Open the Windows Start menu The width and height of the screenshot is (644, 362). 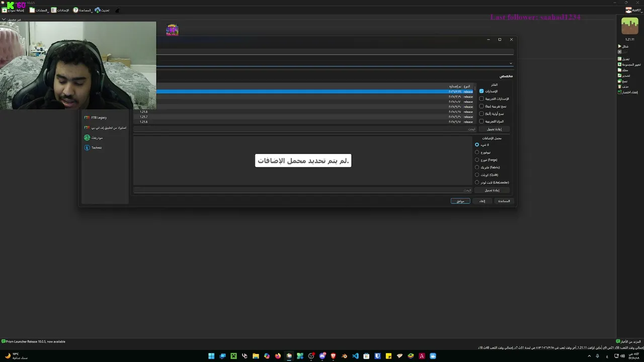pyautogui.click(x=211, y=356)
